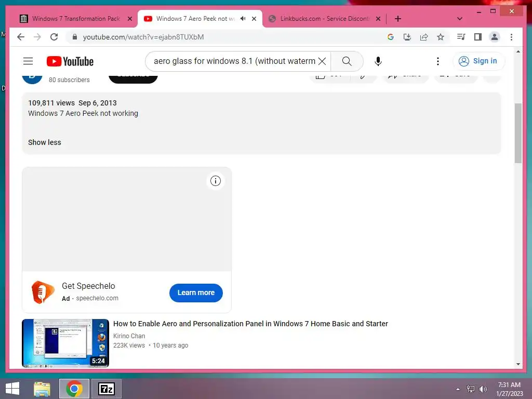This screenshot has height=399, width=532.
Task: Mute the Aero Peek tab audio
Action: (x=243, y=19)
